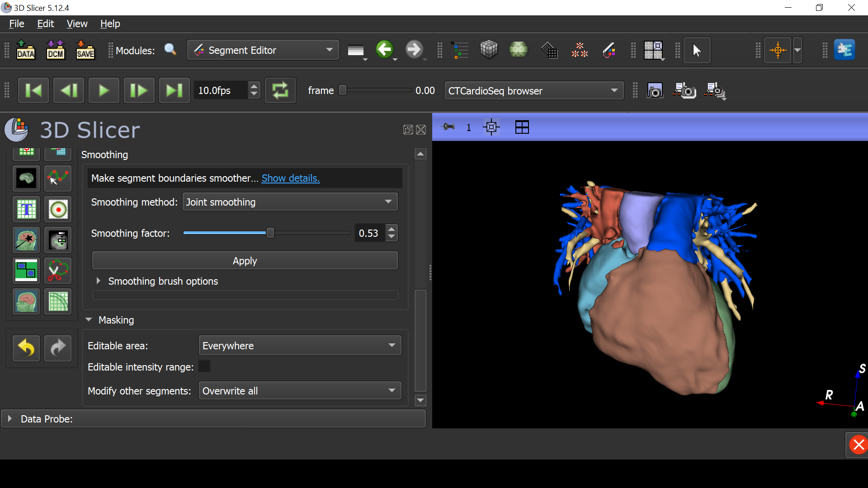Open the Segment Editor modules dropdown
This screenshot has width=868, height=488.
[x=263, y=50]
